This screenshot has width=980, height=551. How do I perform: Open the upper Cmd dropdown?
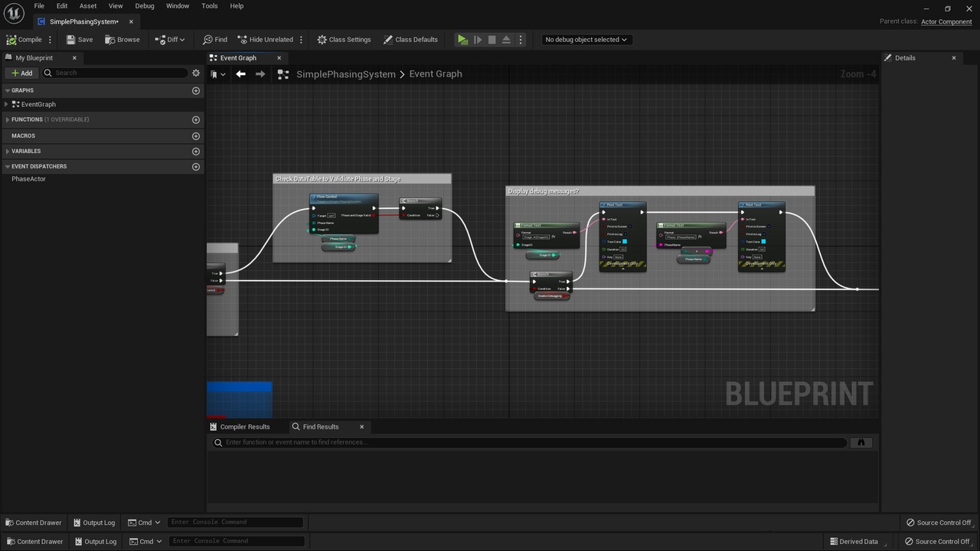(144, 523)
